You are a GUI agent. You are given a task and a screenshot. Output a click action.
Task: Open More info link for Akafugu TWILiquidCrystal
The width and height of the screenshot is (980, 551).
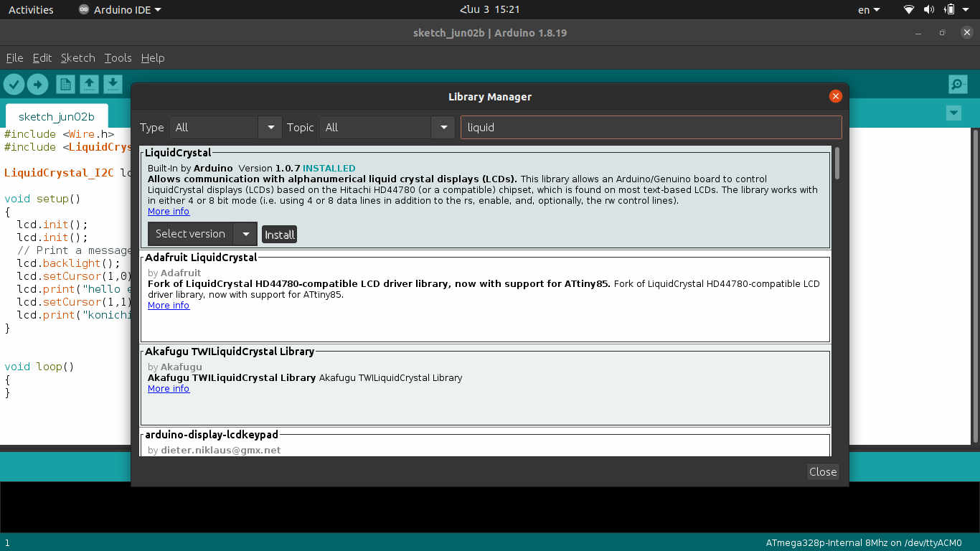[x=169, y=389]
